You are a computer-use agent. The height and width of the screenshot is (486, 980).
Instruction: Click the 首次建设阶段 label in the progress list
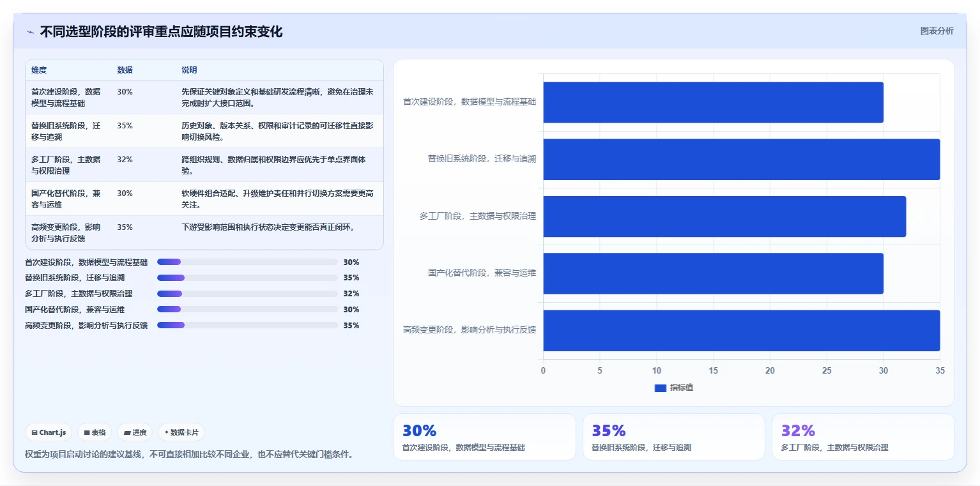pos(86,262)
